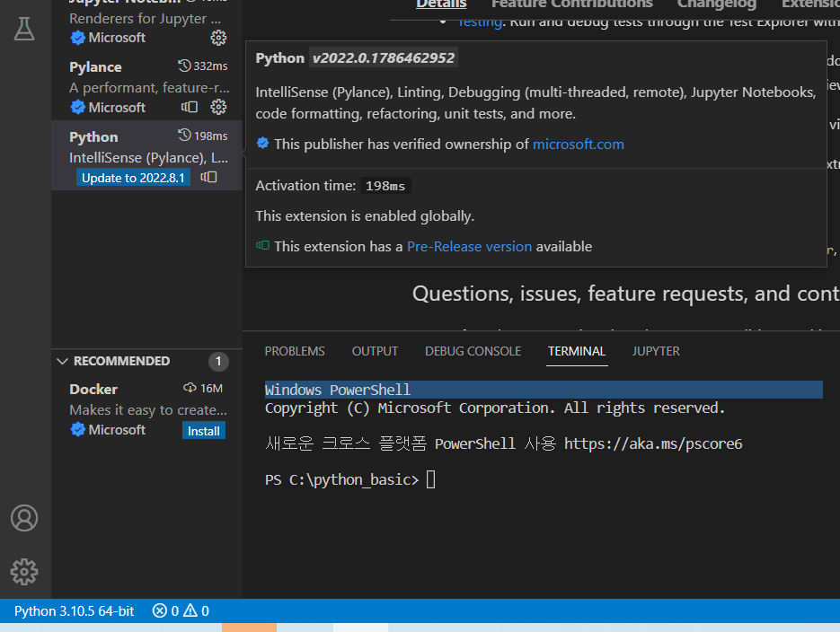Open the Testing flask view
Viewport: 840px width, 632px height.
click(x=24, y=29)
